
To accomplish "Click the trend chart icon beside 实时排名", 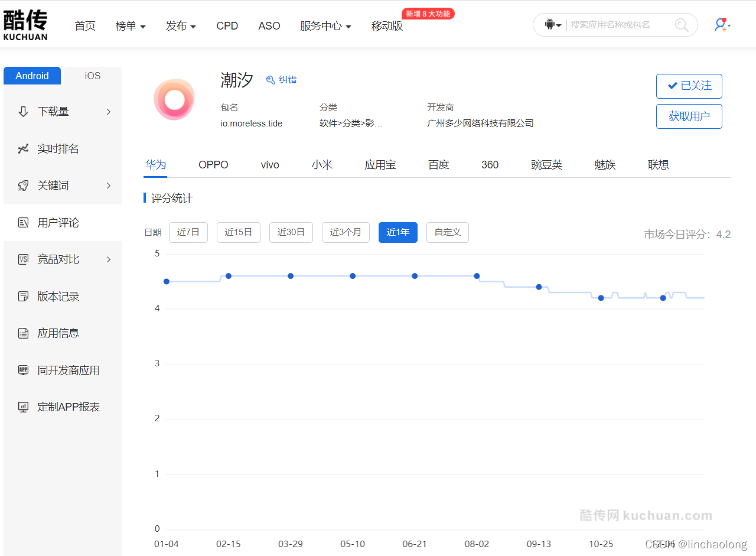I will [x=24, y=149].
